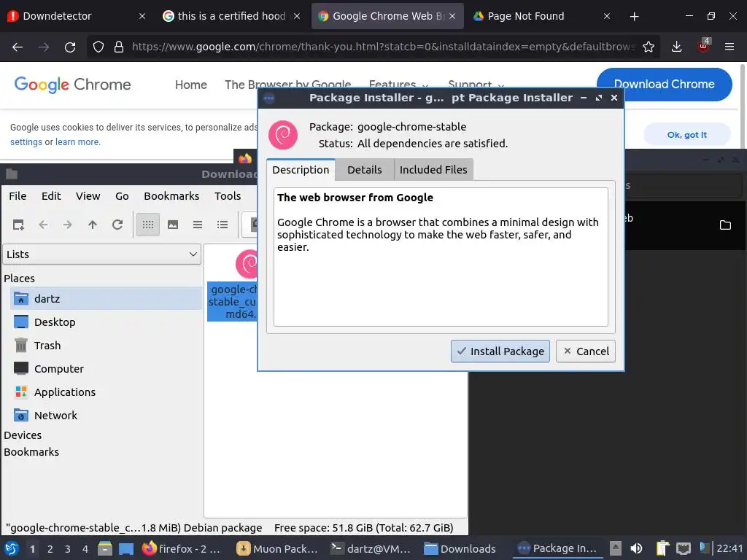Image resolution: width=747 pixels, height=560 pixels.
Task: Open the Go menu in file manager
Action: (122, 196)
